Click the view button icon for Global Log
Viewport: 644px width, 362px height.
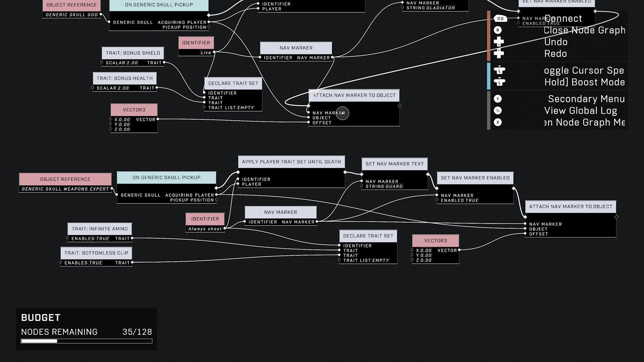[498, 110]
